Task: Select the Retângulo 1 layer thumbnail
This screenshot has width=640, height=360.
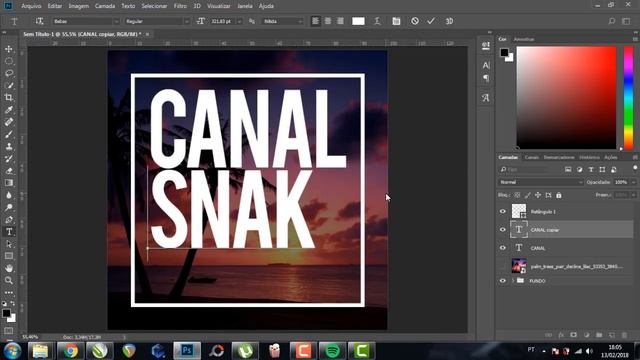Action: point(519,211)
